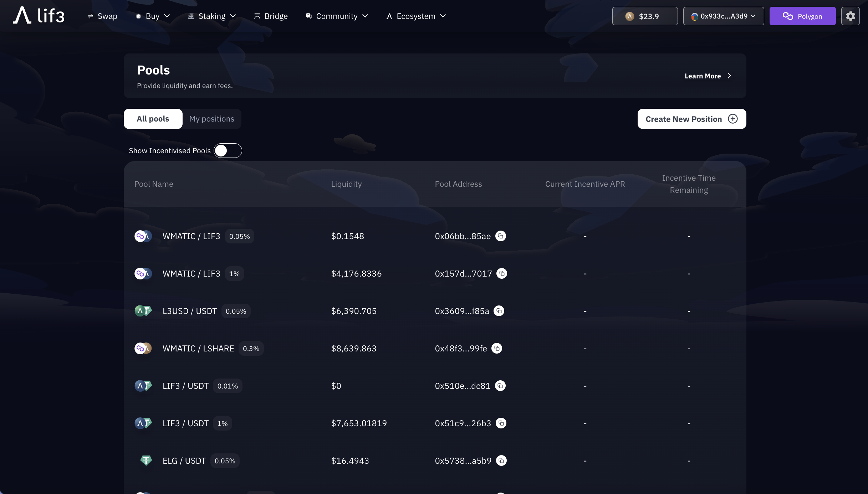Click Incentive Time Remaining column header
The image size is (868, 494).
689,184
